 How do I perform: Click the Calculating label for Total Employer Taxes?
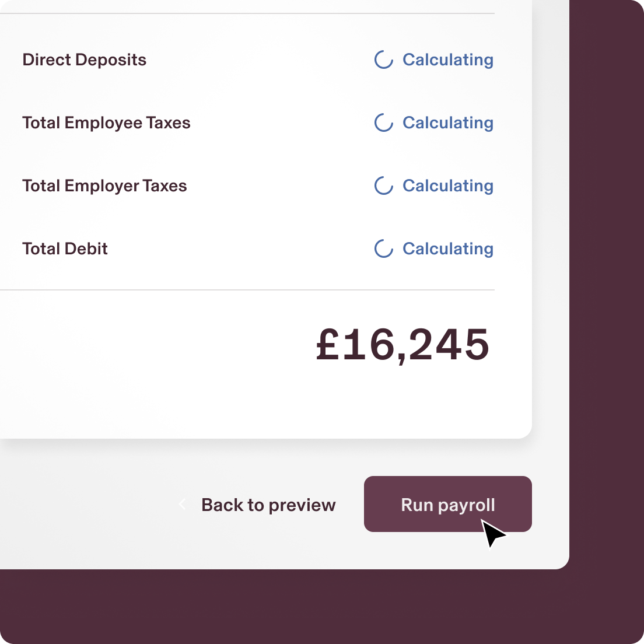tap(447, 185)
